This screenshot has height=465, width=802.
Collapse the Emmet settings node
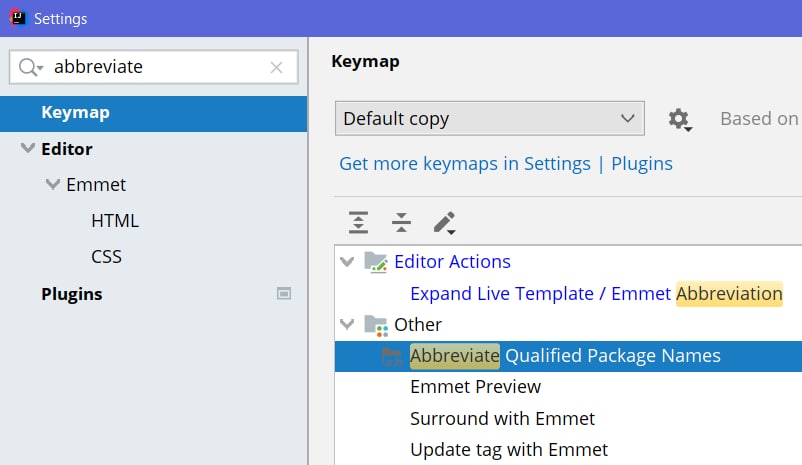coord(53,185)
